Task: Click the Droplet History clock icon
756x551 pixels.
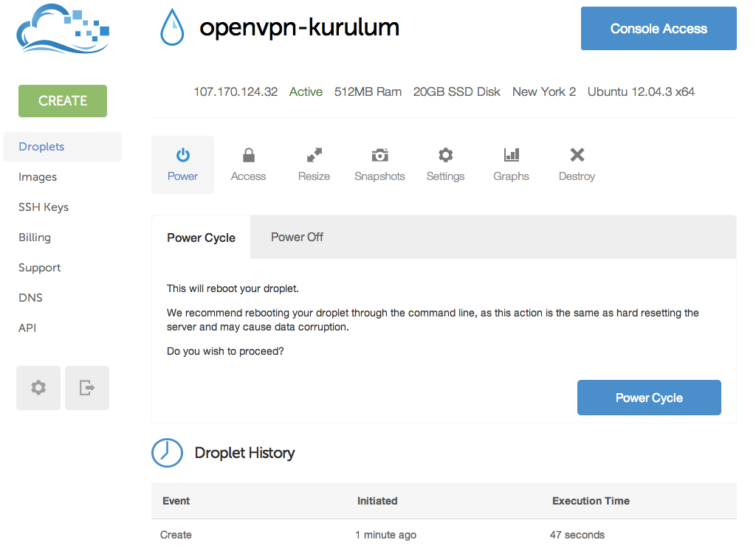Action: (x=168, y=453)
